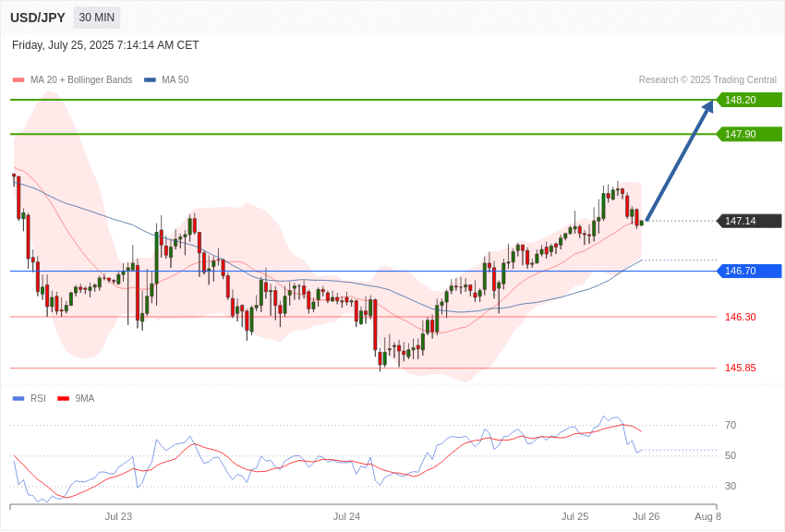Click the 'MA 20 + Bollinger Bands' legend label
Image resolution: width=785 pixels, height=532 pixels.
(x=81, y=80)
